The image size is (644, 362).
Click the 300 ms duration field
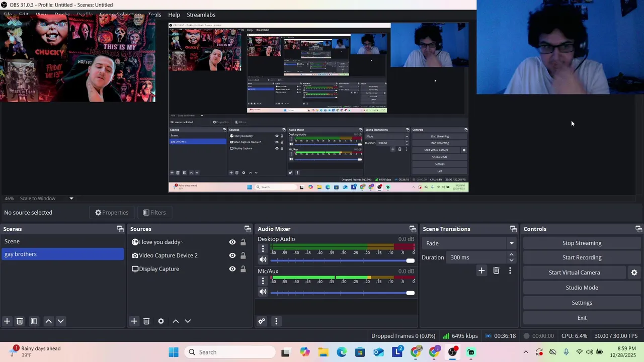coord(477,257)
